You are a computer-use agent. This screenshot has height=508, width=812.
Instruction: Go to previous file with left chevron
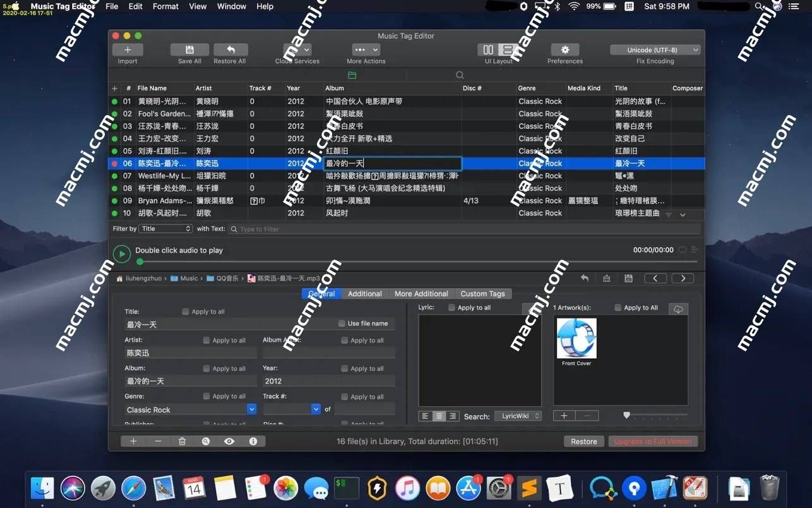655,278
